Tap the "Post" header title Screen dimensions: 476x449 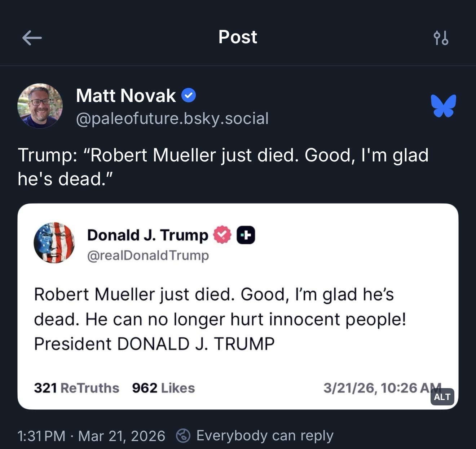pos(238,37)
